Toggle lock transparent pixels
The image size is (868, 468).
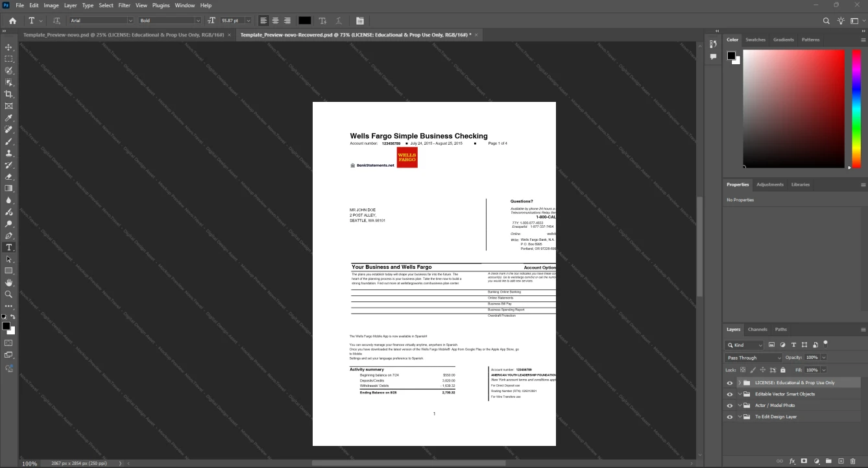[x=743, y=369]
